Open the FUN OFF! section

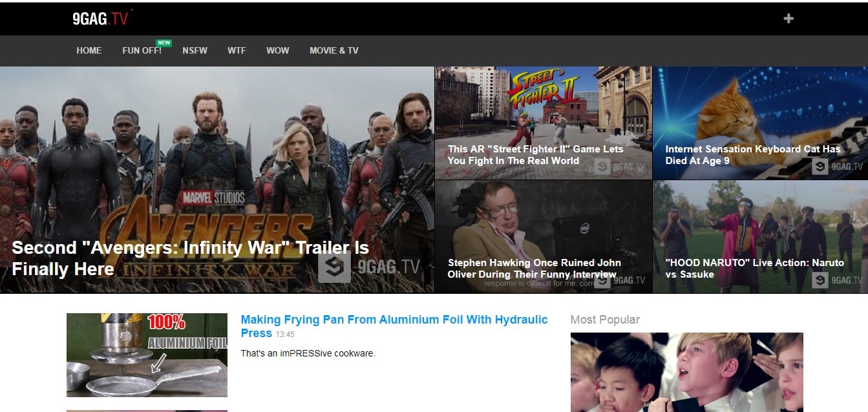tap(142, 50)
